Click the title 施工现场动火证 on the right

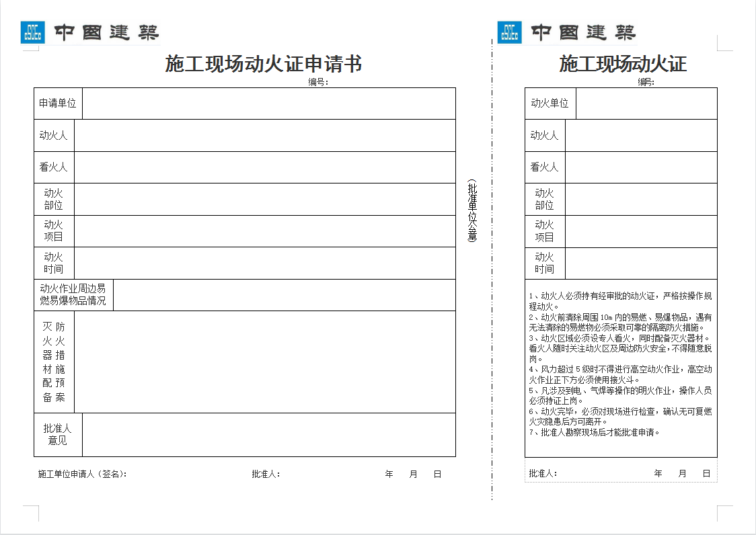[x=623, y=64]
